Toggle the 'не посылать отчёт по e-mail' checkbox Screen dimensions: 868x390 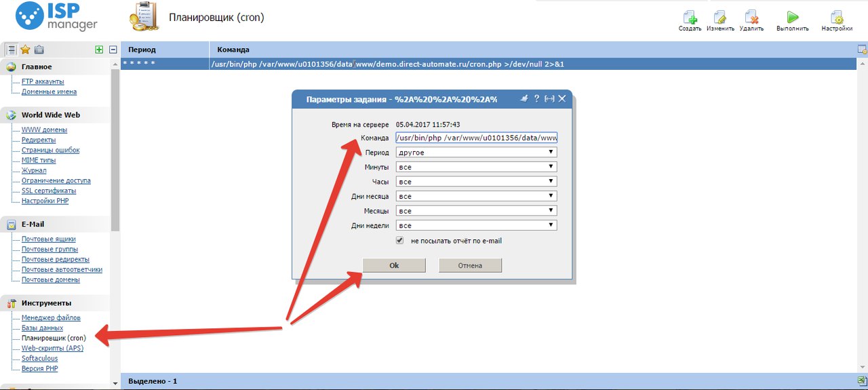tap(400, 241)
